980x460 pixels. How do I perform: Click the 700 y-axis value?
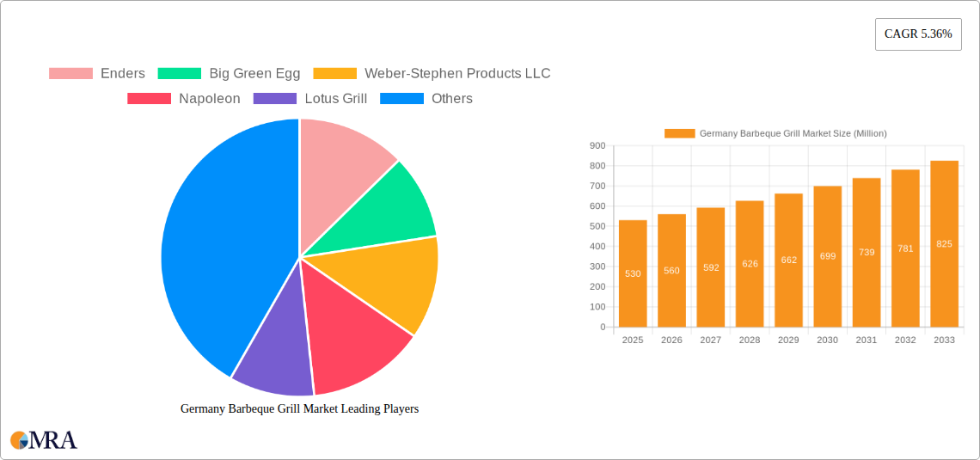pyautogui.click(x=597, y=186)
